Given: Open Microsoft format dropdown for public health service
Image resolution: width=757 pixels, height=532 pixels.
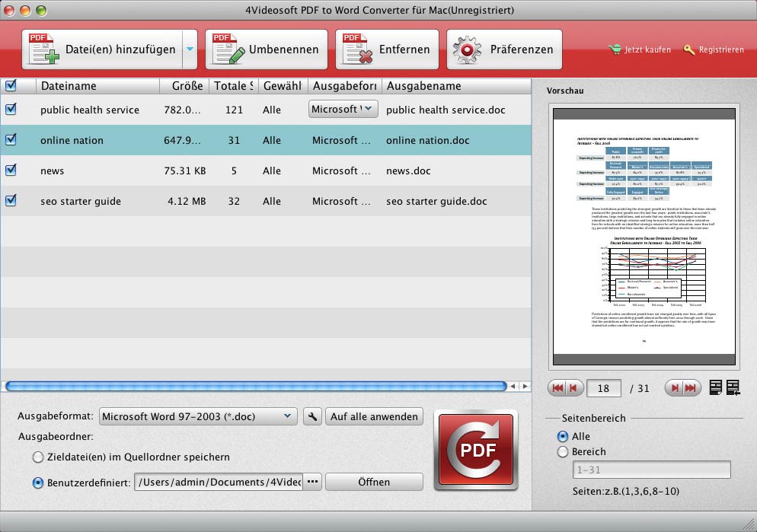Looking at the screenshot, I should click(x=343, y=109).
